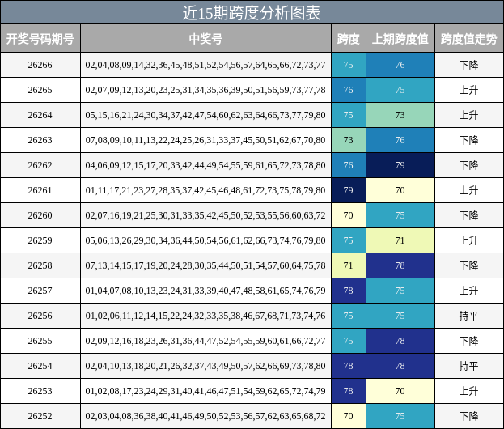
Task: Select period number 26266
Action: [40, 65]
